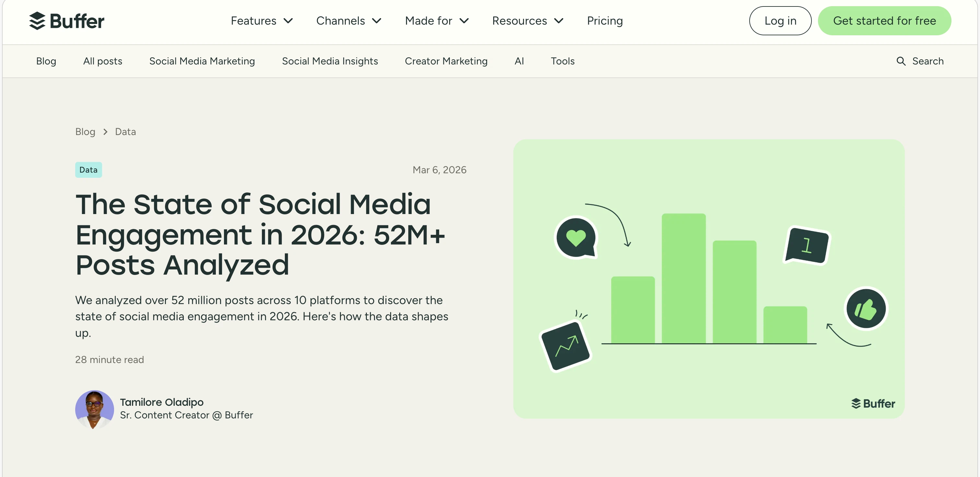Viewport: 980px width, 477px height.
Task: Click the trending chart arrow icon
Action: (x=566, y=346)
